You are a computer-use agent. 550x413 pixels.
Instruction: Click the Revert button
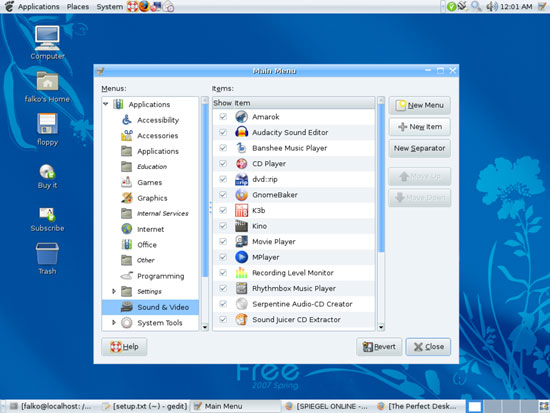[379, 347]
